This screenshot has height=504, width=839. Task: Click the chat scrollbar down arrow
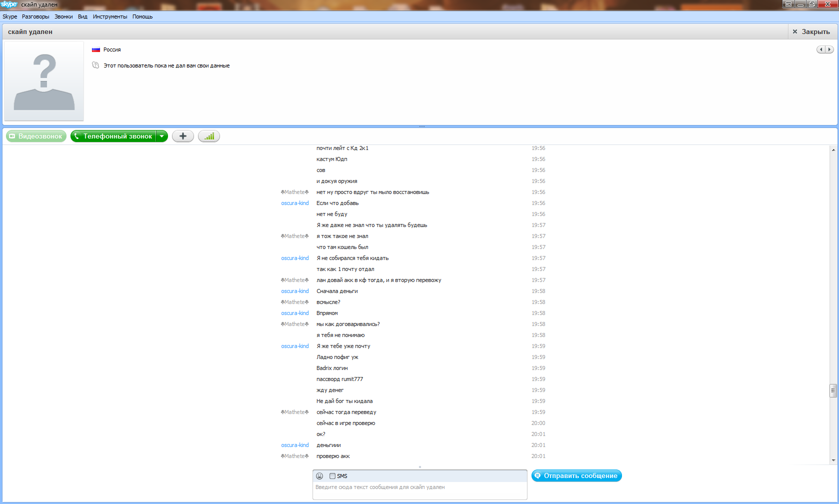833,460
